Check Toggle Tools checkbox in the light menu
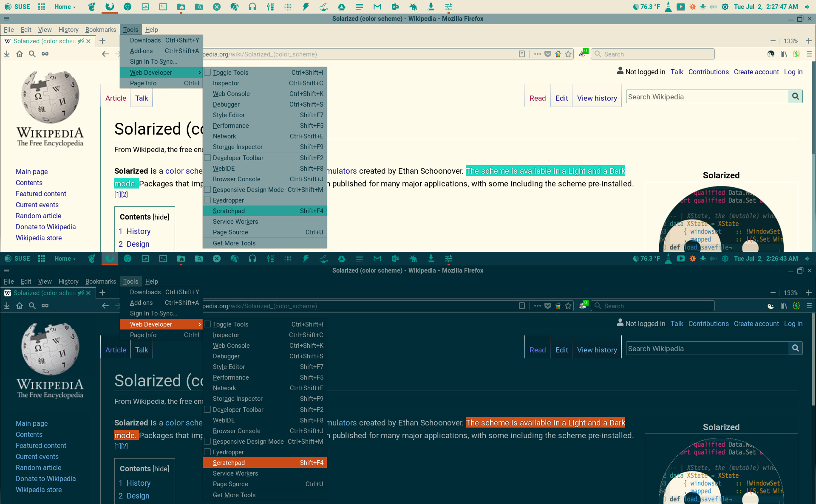The image size is (816, 504). [207, 72]
